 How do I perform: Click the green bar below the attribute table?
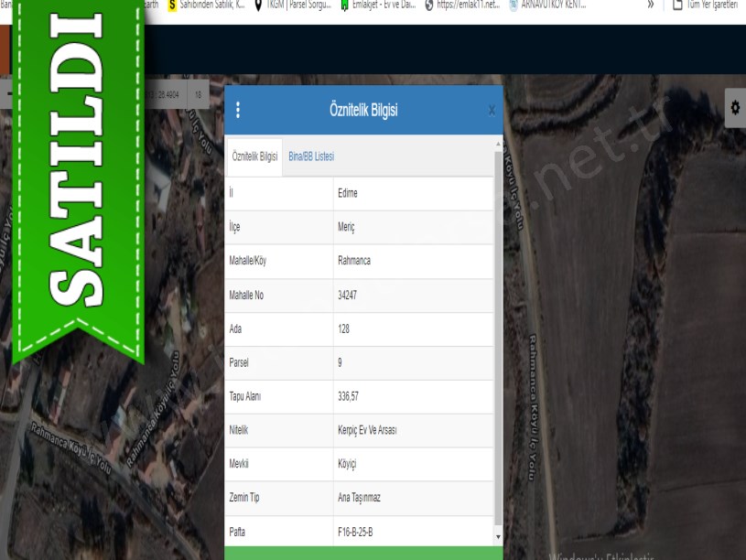[x=363, y=553]
